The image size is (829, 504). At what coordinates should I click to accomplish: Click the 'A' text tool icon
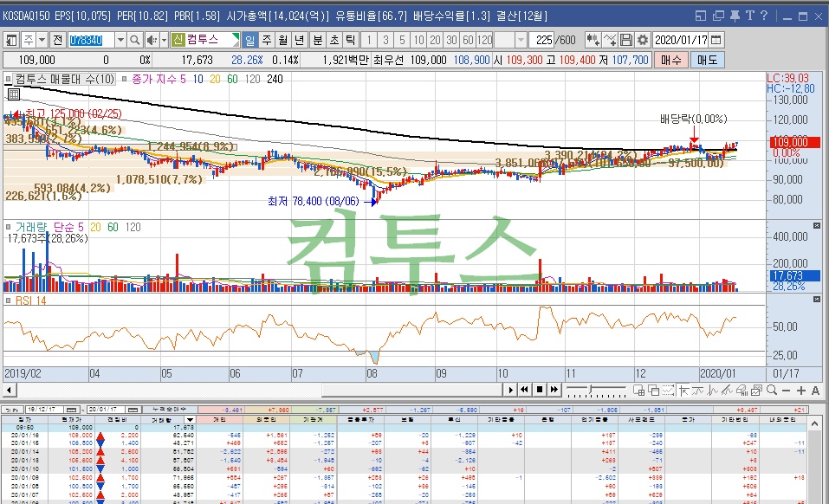click(x=815, y=391)
